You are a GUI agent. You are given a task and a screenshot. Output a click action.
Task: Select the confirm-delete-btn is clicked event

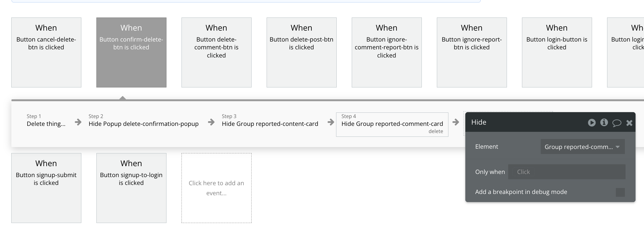coord(131,52)
